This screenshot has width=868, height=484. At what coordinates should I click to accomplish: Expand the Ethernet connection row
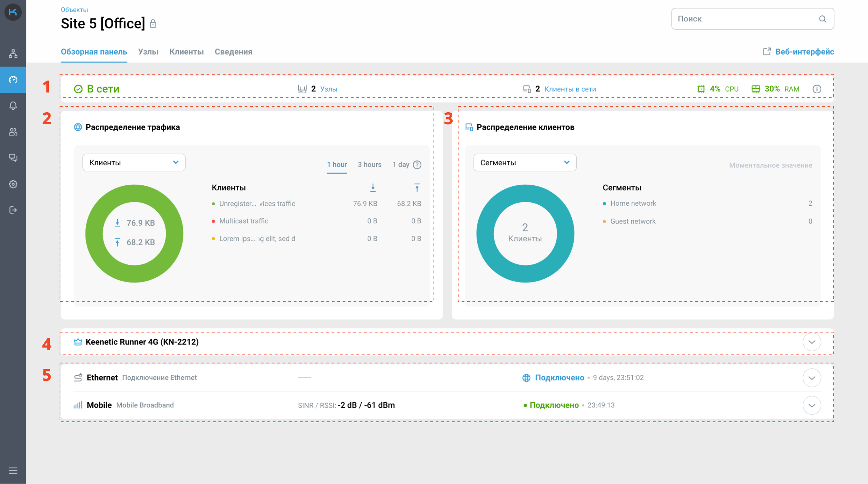(x=811, y=378)
